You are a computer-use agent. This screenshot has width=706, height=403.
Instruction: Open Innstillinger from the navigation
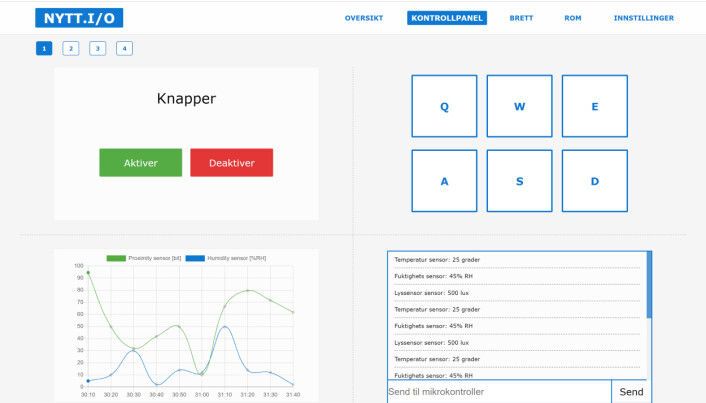click(644, 18)
